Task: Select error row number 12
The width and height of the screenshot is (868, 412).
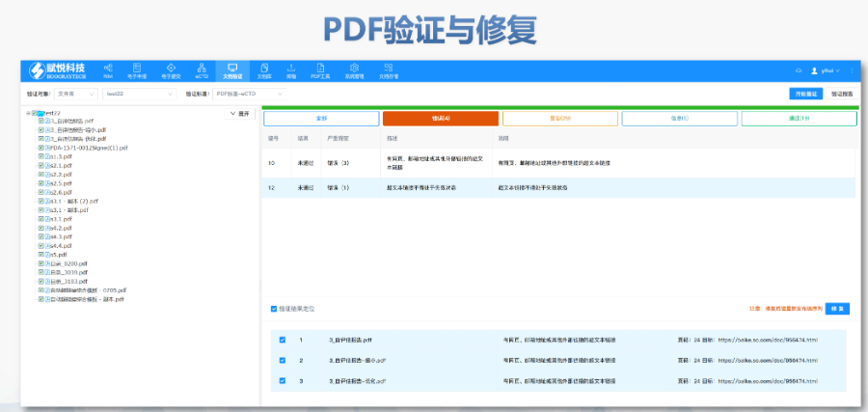Action: (x=558, y=188)
